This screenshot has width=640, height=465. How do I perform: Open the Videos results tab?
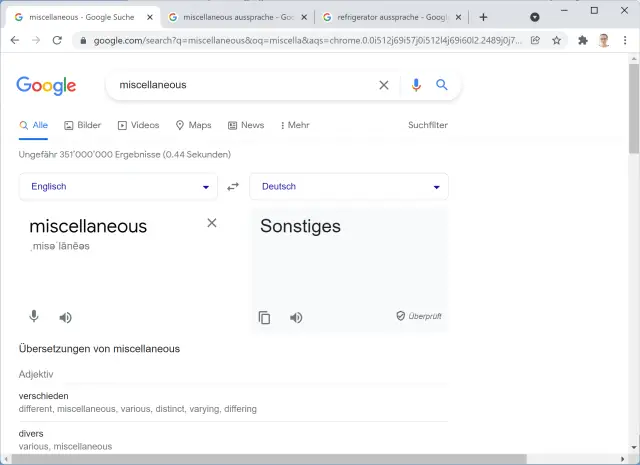point(138,125)
